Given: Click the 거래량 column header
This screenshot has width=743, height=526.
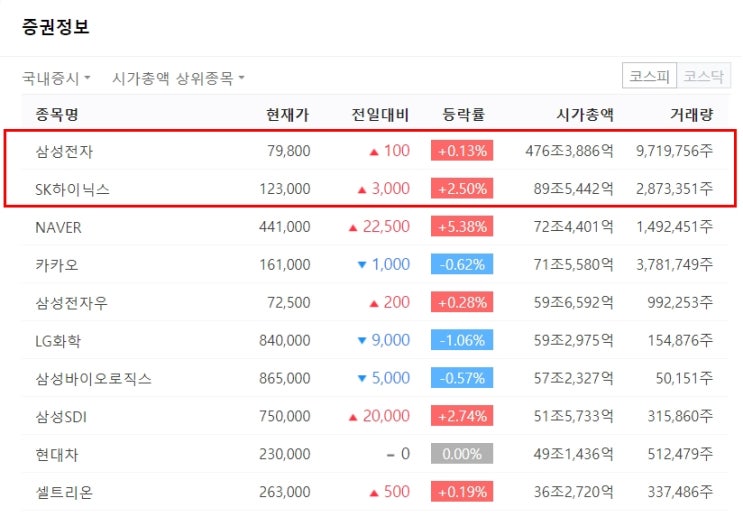Looking at the screenshot, I should click(x=691, y=114).
